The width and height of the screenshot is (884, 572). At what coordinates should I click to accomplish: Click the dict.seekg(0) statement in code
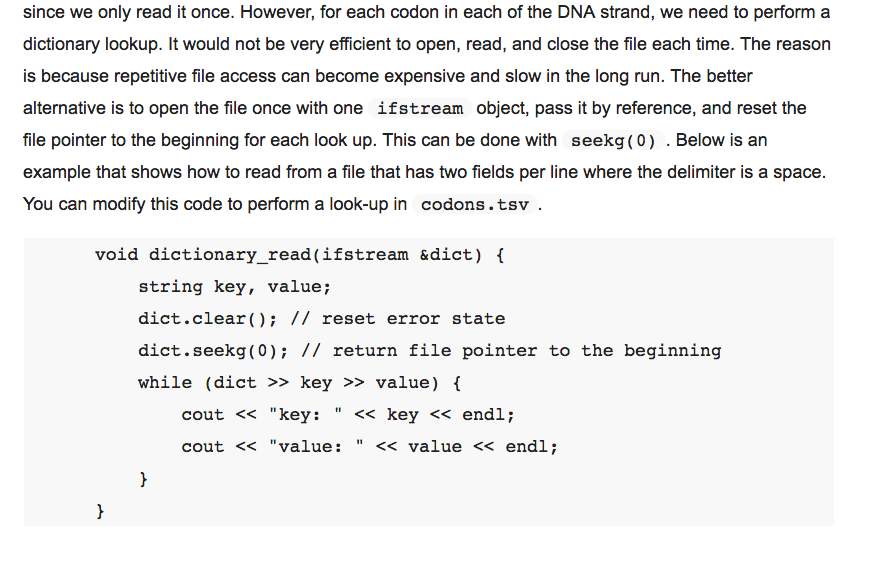[x=213, y=351]
